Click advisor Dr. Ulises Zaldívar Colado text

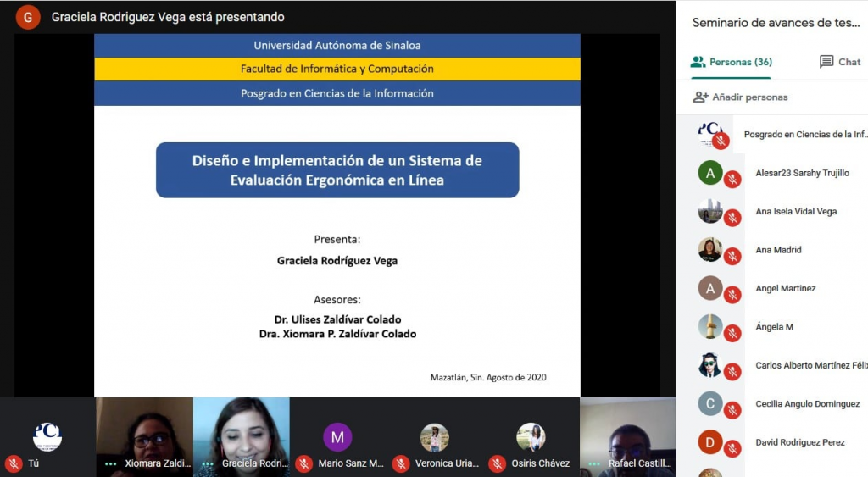pyautogui.click(x=337, y=319)
